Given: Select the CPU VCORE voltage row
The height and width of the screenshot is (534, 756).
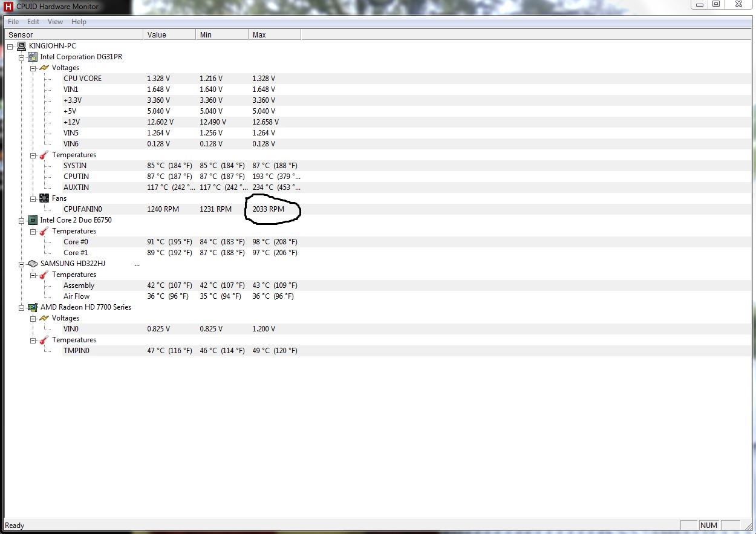Looking at the screenshot, I should (x=82, y=79).
